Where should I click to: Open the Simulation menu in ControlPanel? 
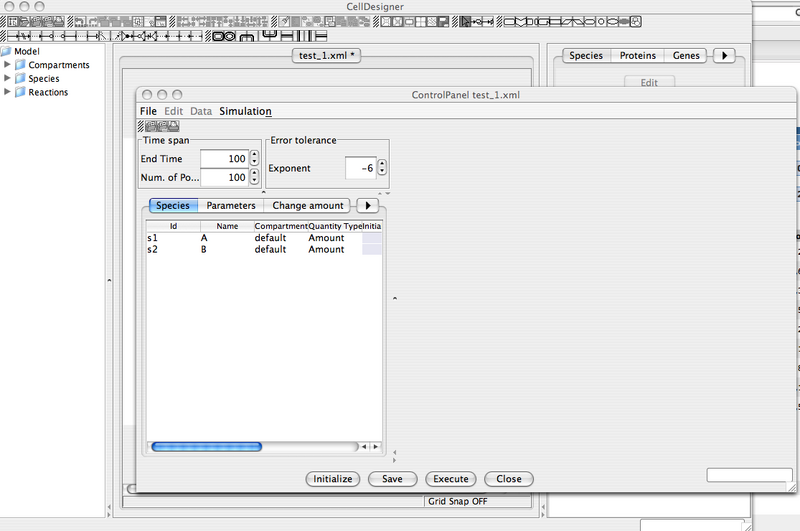click(x=245, y=111)
